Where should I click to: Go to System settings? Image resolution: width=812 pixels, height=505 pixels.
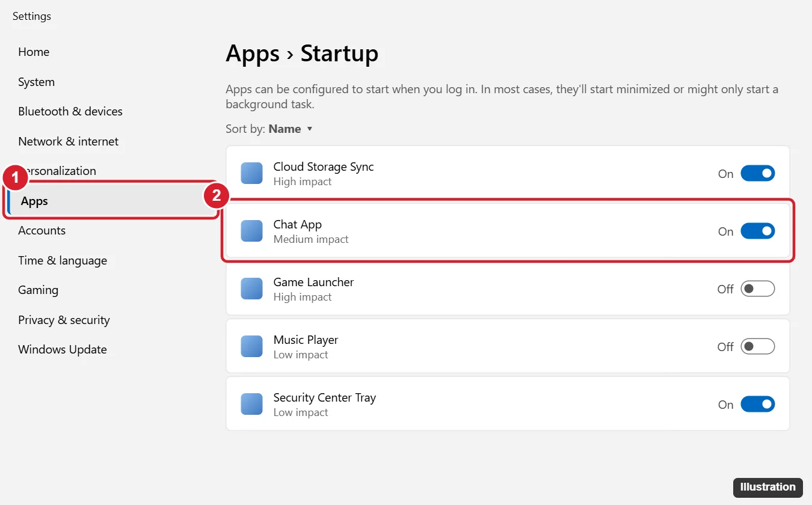[x=36, y=82]
